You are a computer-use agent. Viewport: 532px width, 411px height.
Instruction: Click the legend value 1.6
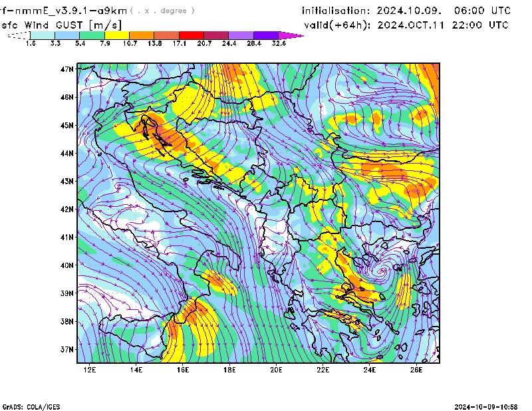[x=31, y=43]
